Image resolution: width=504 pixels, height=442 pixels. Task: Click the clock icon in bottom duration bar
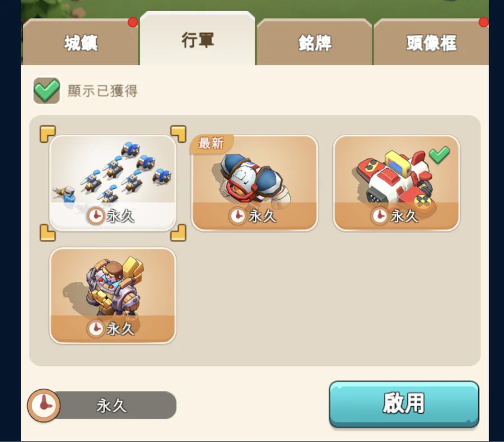tap(44, 405)
